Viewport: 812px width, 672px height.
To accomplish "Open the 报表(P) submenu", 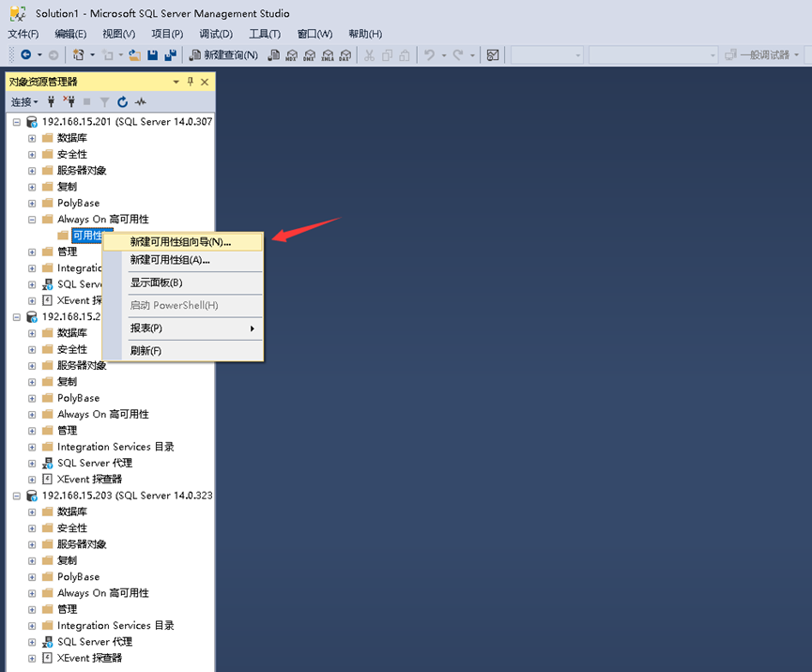I will pos(183,328).
